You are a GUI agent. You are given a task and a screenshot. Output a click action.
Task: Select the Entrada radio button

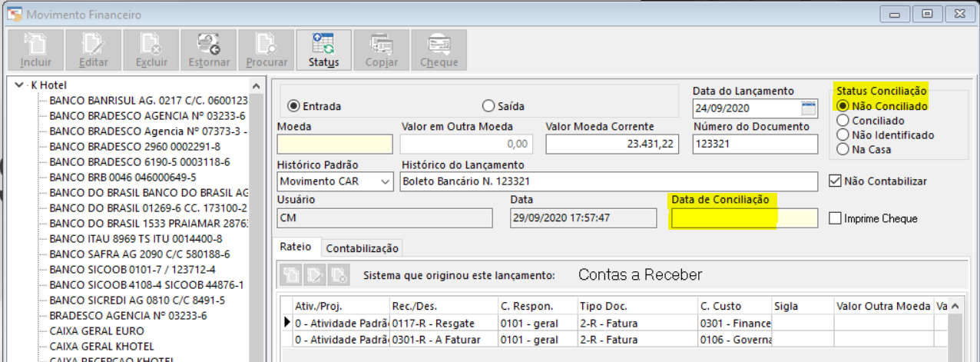click(314, 106)
